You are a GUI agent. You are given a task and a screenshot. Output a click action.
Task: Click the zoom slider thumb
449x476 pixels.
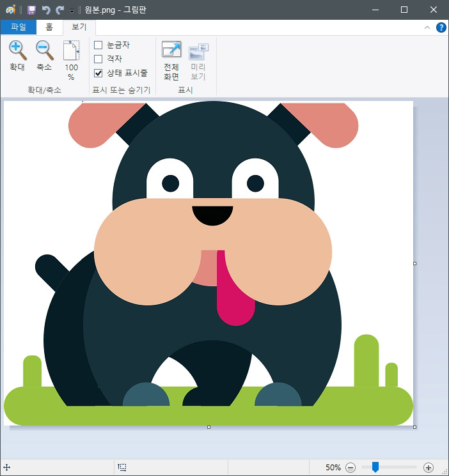tap(375, 467)
